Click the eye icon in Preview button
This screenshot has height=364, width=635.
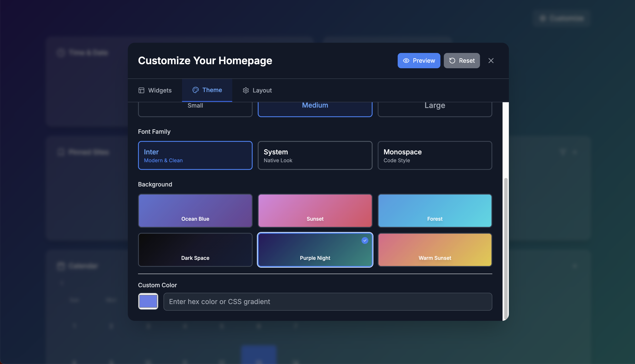pyautogui.click(x=406, y=61)
